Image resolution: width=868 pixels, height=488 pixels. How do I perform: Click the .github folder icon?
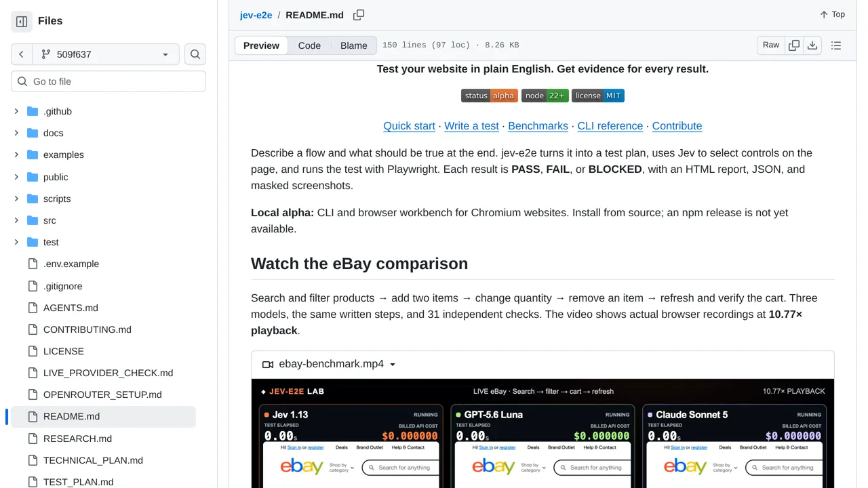33,111
